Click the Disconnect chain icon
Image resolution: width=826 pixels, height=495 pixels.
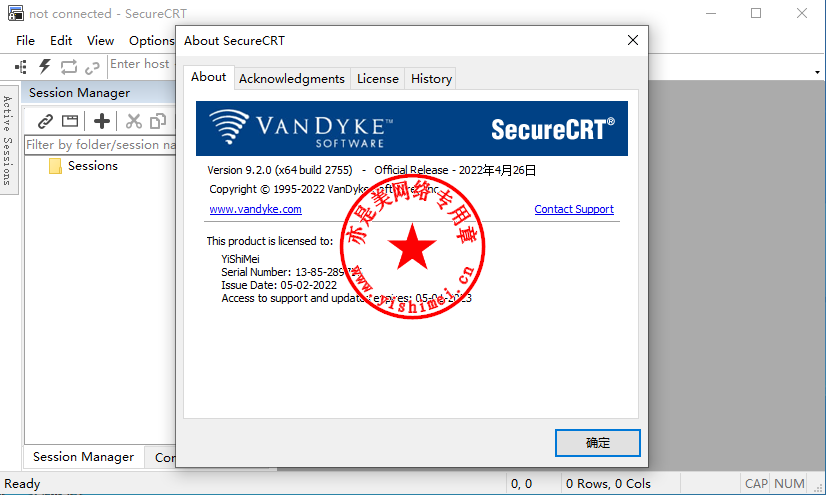pos(92,67)
